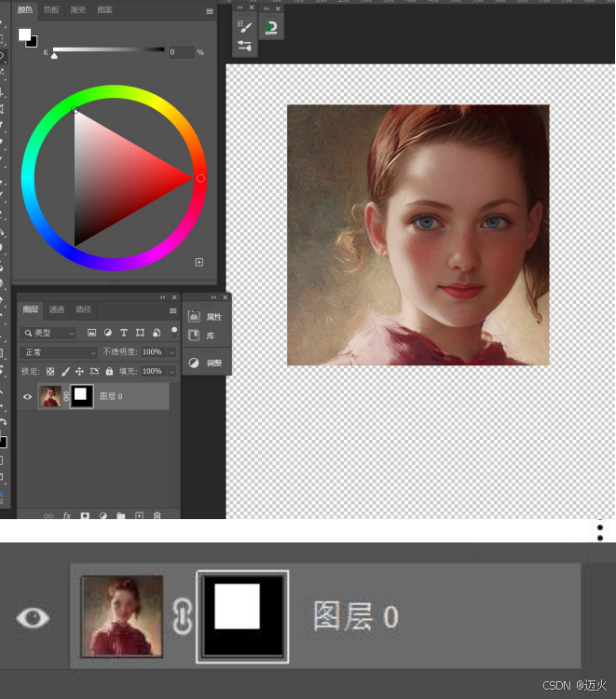Open the 属性 panel button
616x699 pixels.
[x=206, y=317]
